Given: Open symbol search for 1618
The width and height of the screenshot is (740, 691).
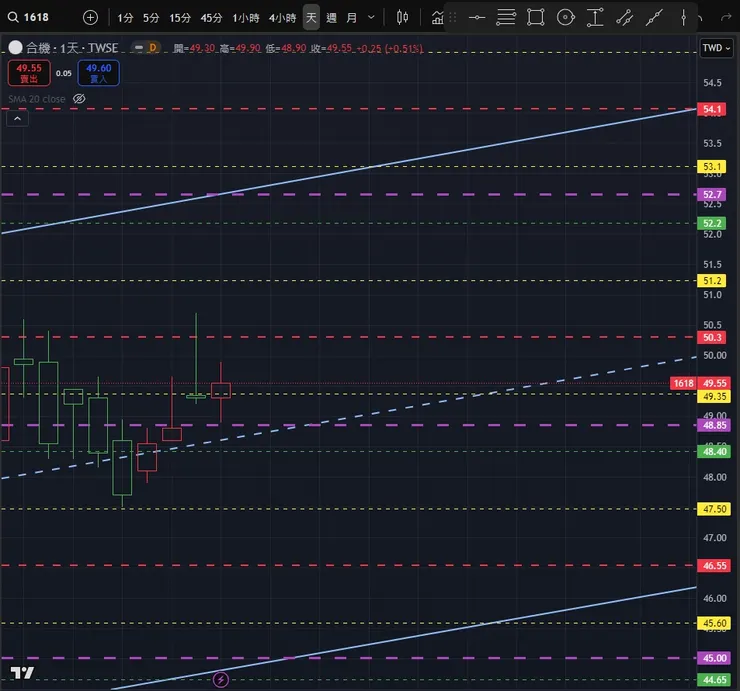Looking at the screenshot, I should click(x=28, y=17).
